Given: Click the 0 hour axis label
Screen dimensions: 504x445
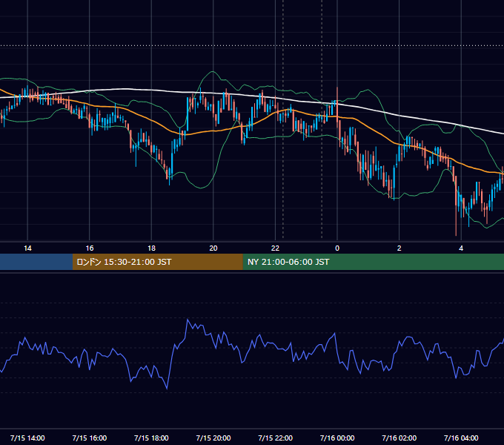Looking at the screenshot, I should coord(337,248).
